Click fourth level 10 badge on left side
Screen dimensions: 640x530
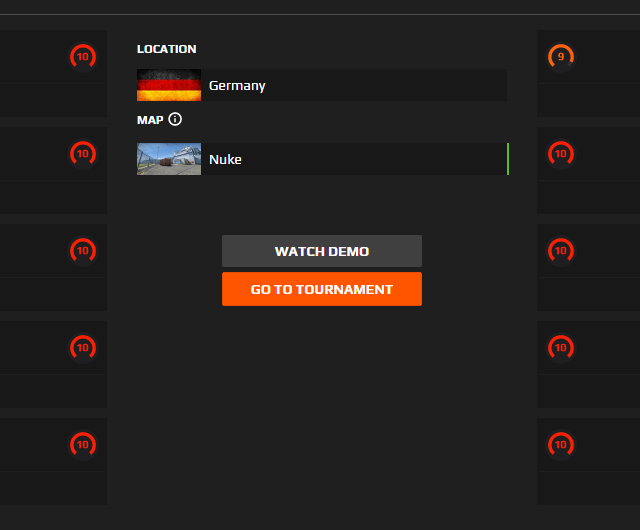click(x=83, y=347)
